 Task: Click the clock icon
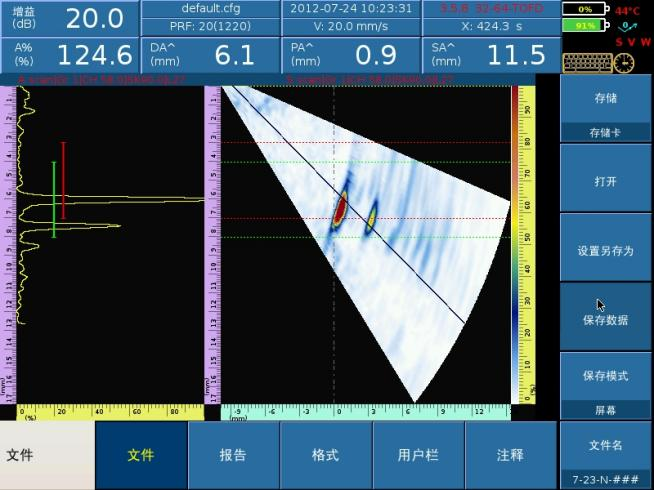624,63
